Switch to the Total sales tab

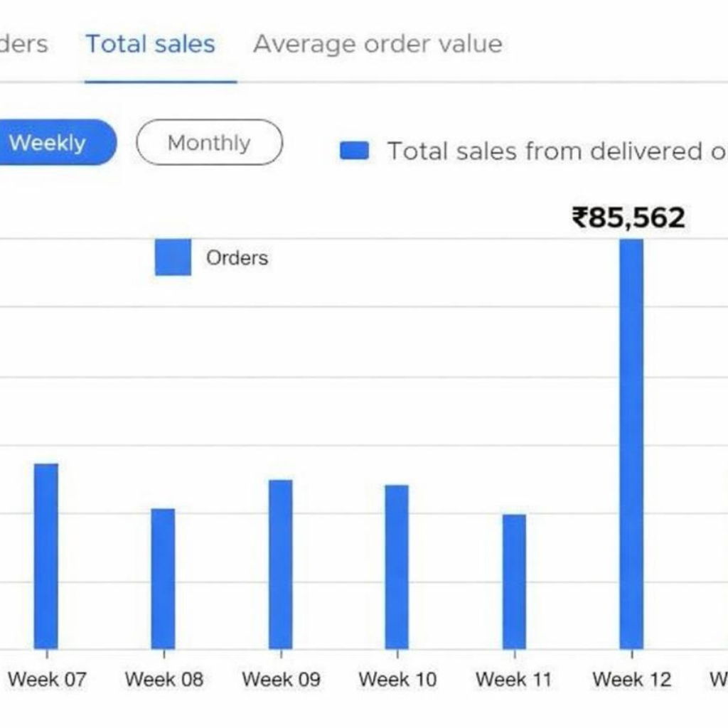click(x=150, y=44)
